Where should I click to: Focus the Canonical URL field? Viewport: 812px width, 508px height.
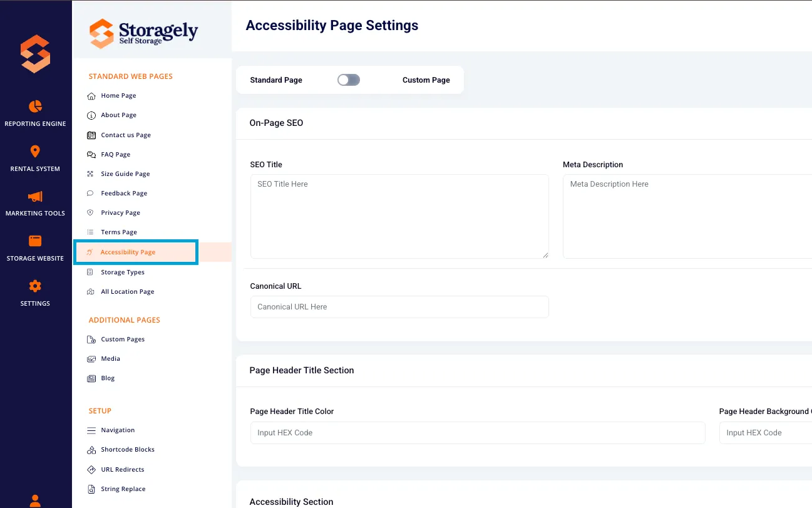click(399, 307)
